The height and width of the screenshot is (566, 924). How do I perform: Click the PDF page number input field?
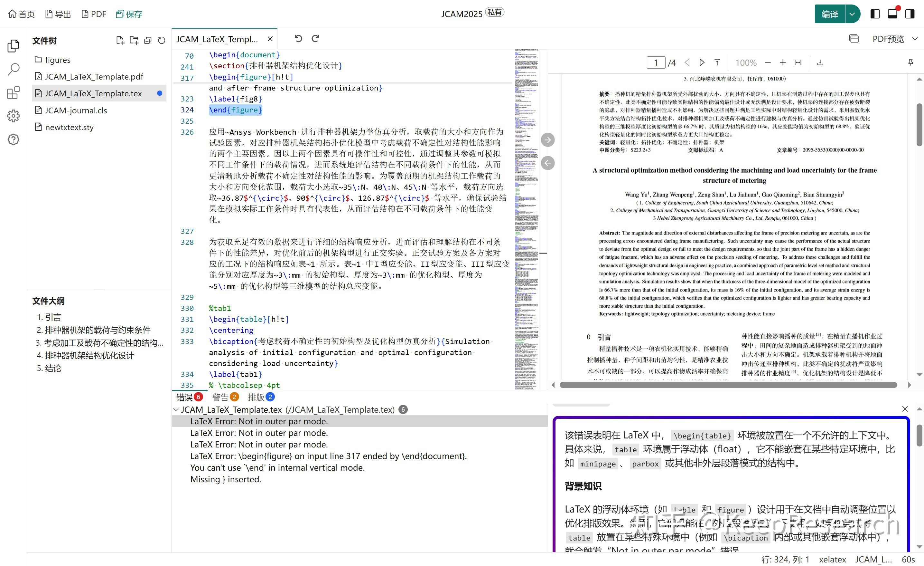656,63
